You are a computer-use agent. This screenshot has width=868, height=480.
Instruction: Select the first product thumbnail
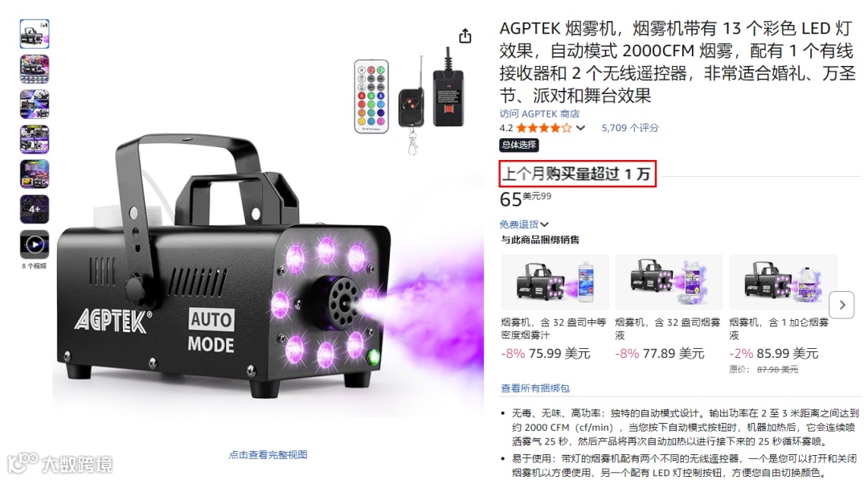[x=35, y=34]
